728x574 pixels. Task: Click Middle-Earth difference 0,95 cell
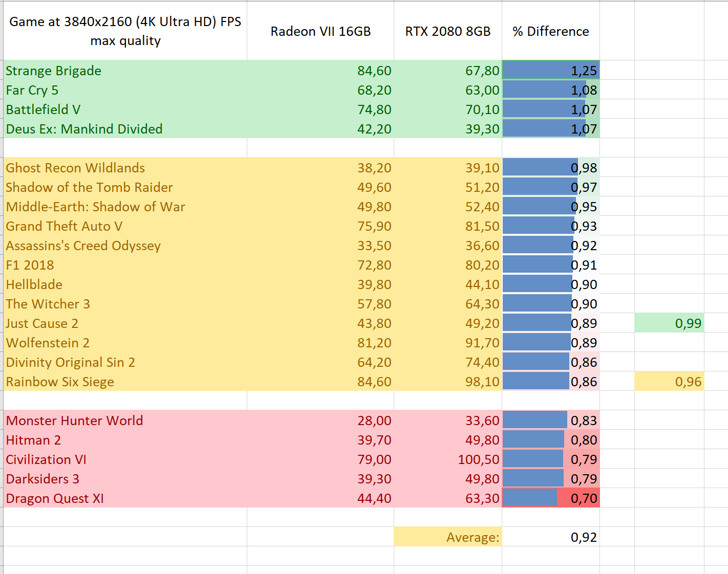551,206
